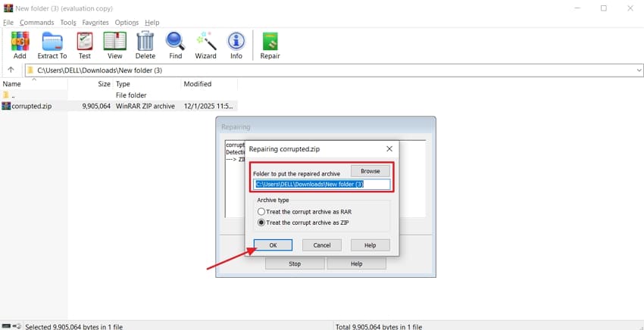Click the 12/1/2025 modified date cell
Viewport: 644px width, 330px height.
click(208, 106)
